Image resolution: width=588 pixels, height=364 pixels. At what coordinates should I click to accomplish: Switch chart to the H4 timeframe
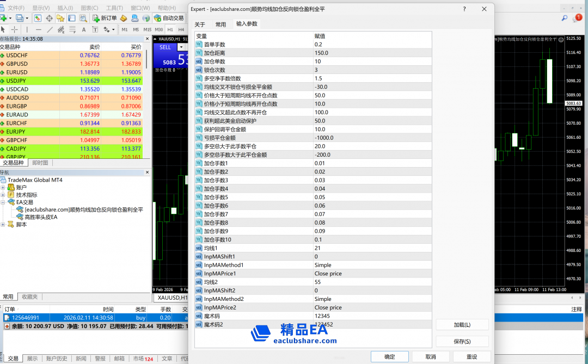[x=181, y=29]
